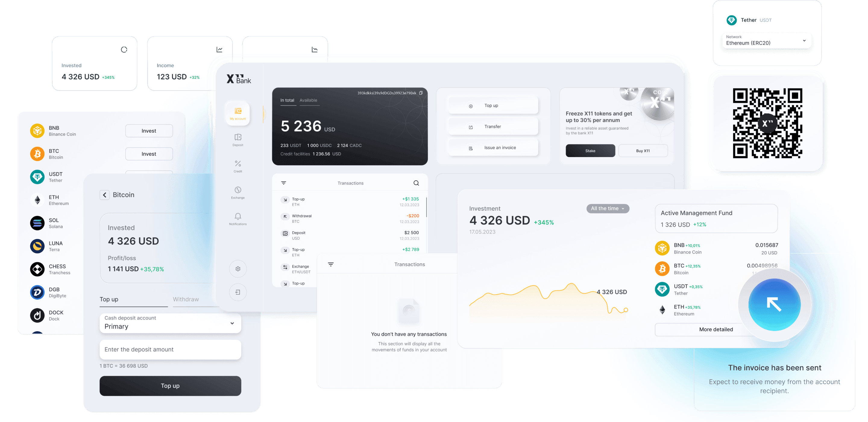
Task: Click the Stake toggle button
Action: point(590,151)
